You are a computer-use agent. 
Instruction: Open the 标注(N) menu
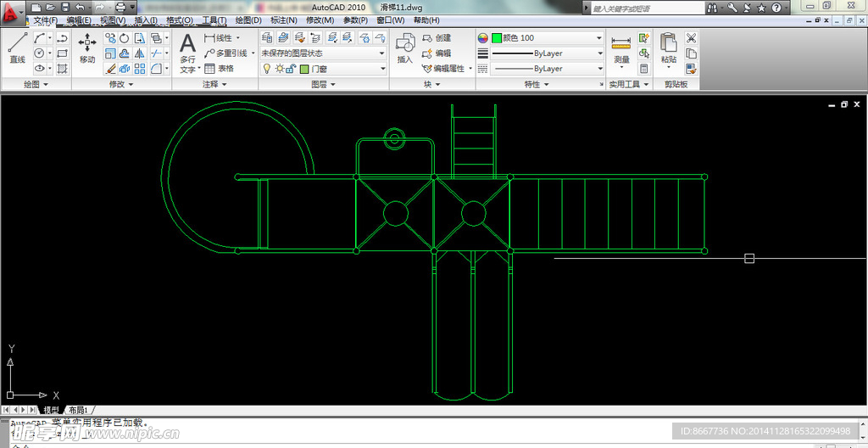(x=283, y=20)
